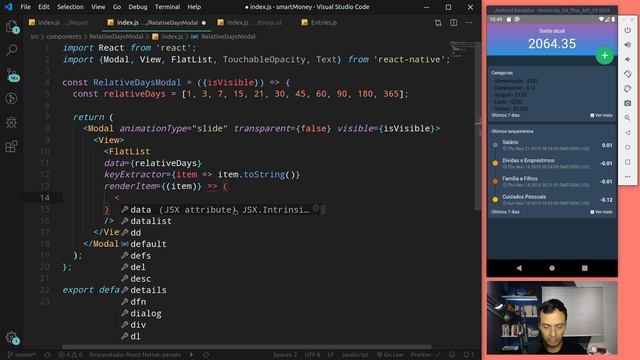Open the Selection menu

(70, 7)
